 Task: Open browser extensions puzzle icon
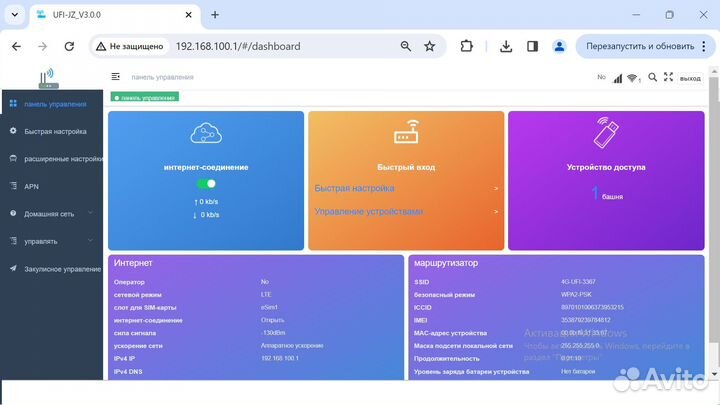[466, 46]
